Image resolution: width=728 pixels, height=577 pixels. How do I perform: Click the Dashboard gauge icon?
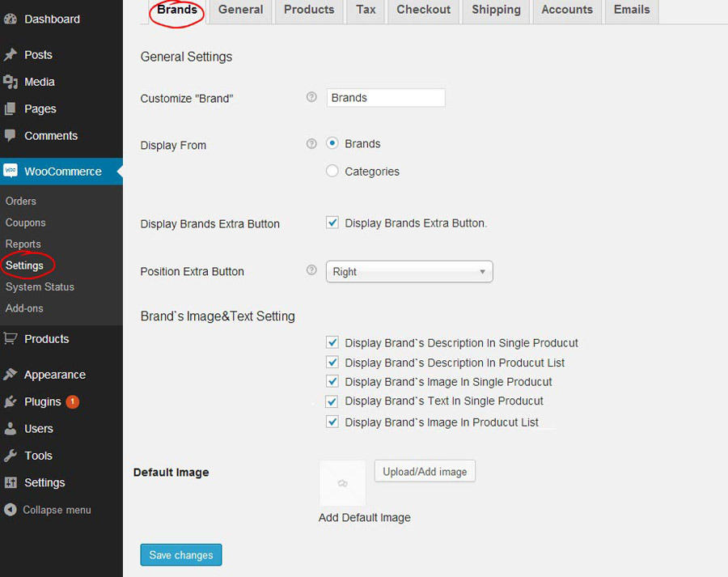coord(11,19)
